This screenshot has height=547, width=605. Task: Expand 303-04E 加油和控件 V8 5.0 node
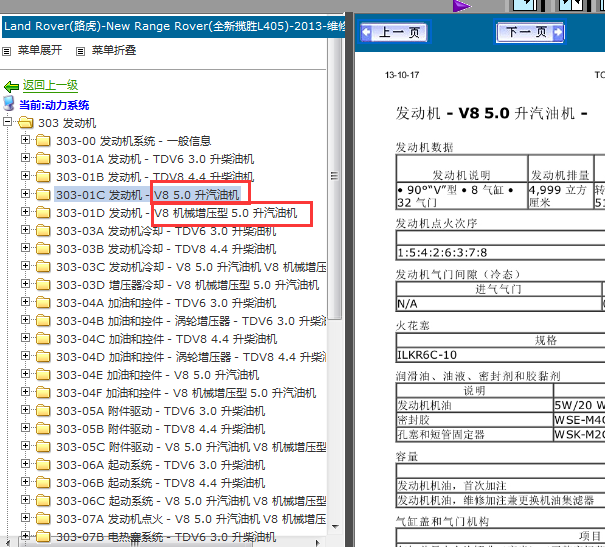tap(25, 373)
